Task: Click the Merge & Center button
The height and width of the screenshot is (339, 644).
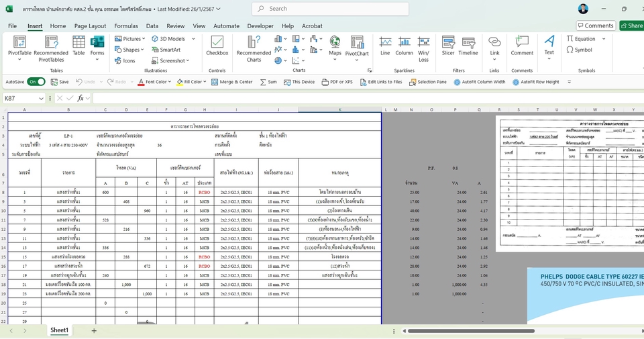Action: [x=231, y=82]
